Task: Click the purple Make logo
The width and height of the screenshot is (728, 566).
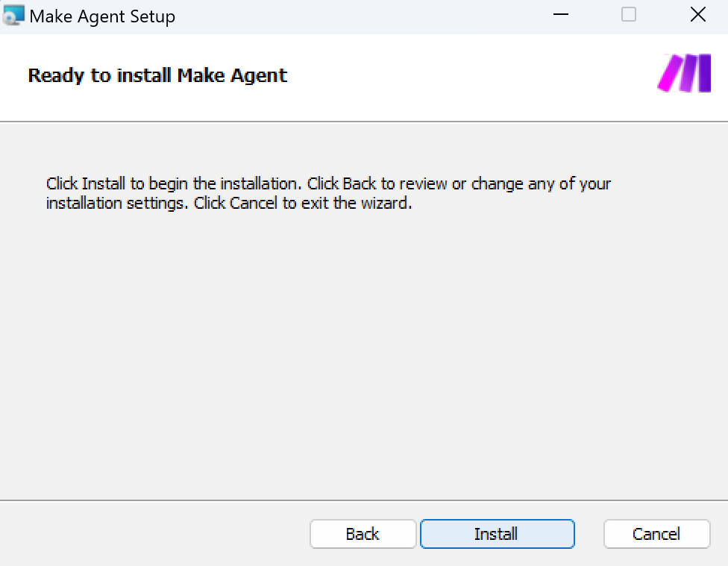Action: point(684,73)
